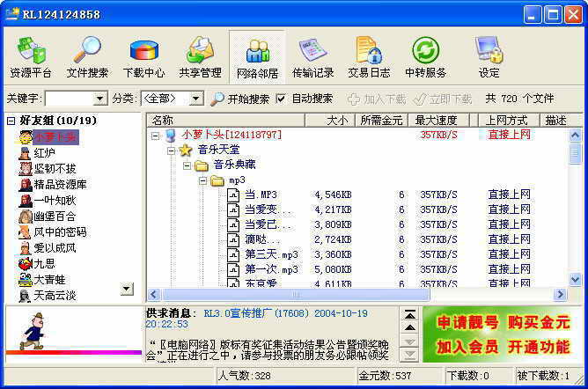Toggle the 自动搜索 auto search checkbox
588x389 pixels.
282,99
